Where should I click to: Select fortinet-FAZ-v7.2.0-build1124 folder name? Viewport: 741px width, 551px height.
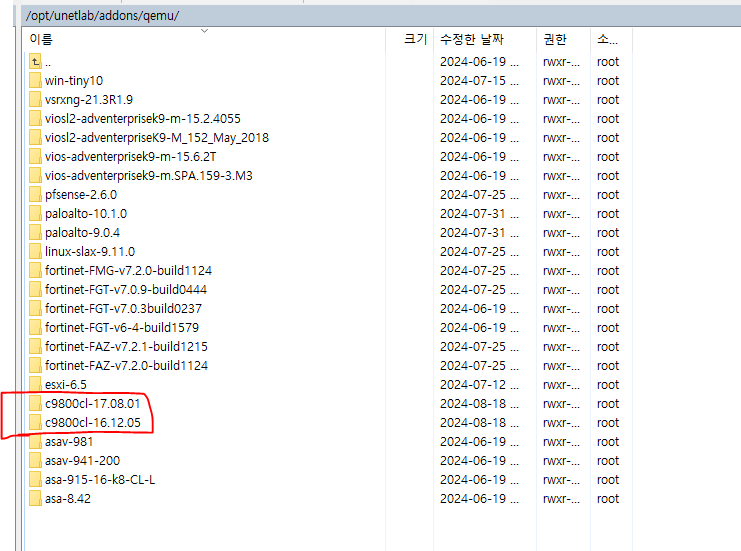[126, 365]
